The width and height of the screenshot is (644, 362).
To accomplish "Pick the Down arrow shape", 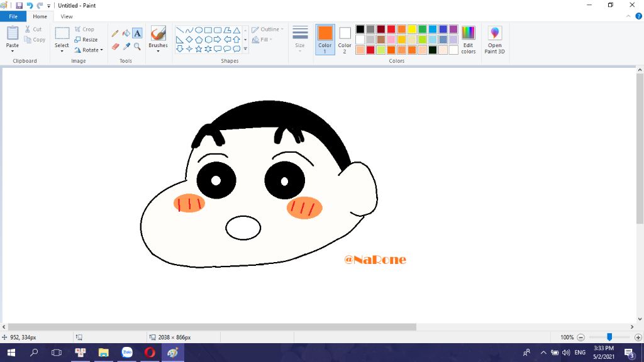I will pos(179,49).
